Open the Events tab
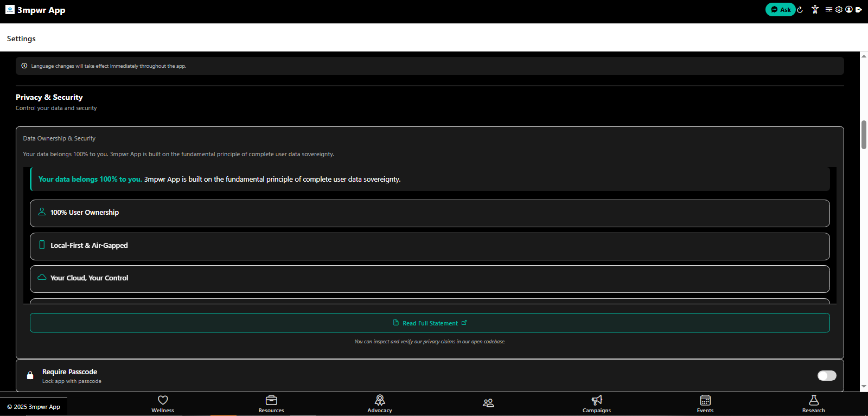This screenshot has height=416, width=868. pyautogui.click(x=705, y=404)
